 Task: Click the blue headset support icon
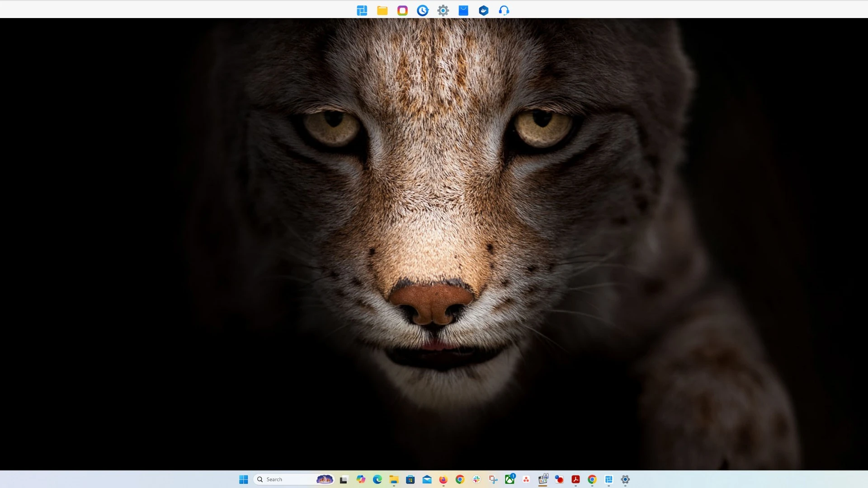point(504,10)
